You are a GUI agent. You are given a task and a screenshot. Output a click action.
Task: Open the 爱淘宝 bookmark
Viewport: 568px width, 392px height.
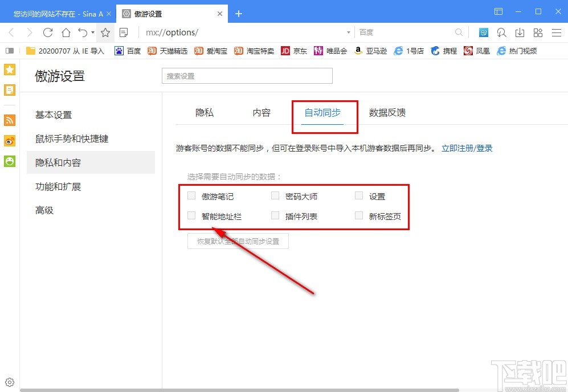(211, 51)
